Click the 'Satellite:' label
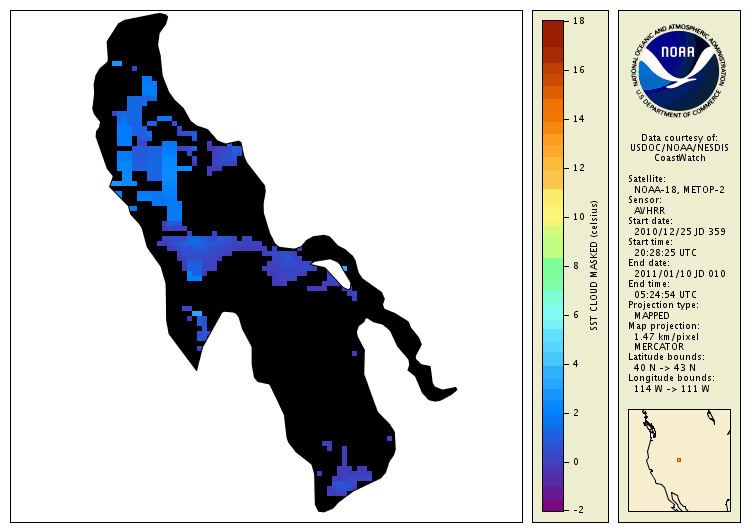 [647, 179]
